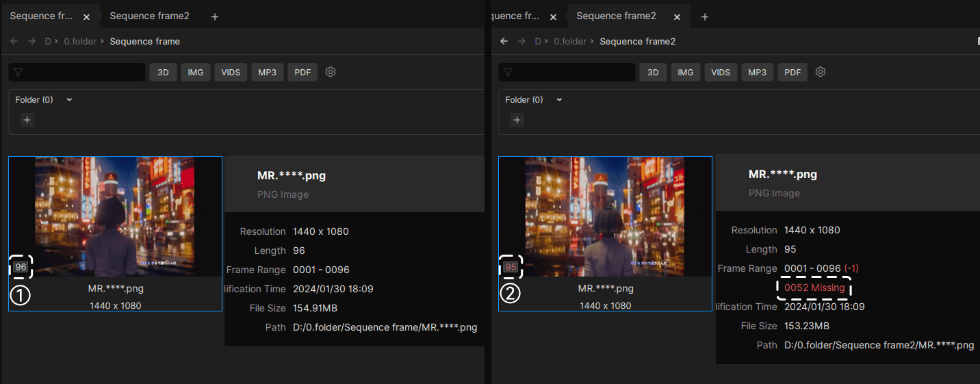
Task: Open filter settings gear in the left pane
Action: pyautogui.click(x=331, y=72)
